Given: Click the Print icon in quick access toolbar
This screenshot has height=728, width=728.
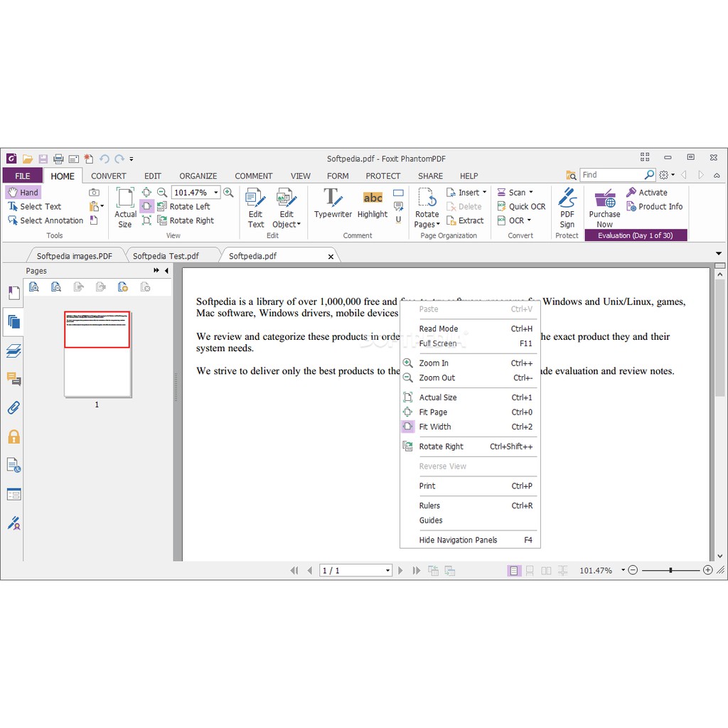Looking at the screenshot, I should pyautogui.click(x=58, y=159).
